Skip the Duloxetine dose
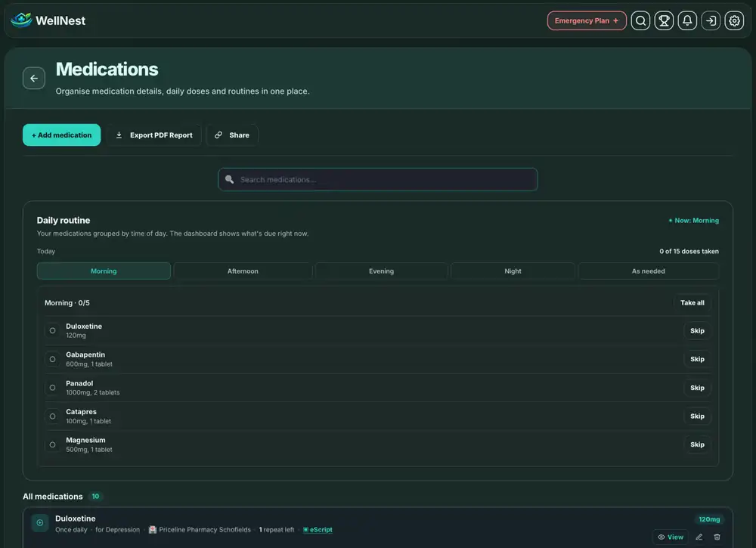 tap(697, 330)
